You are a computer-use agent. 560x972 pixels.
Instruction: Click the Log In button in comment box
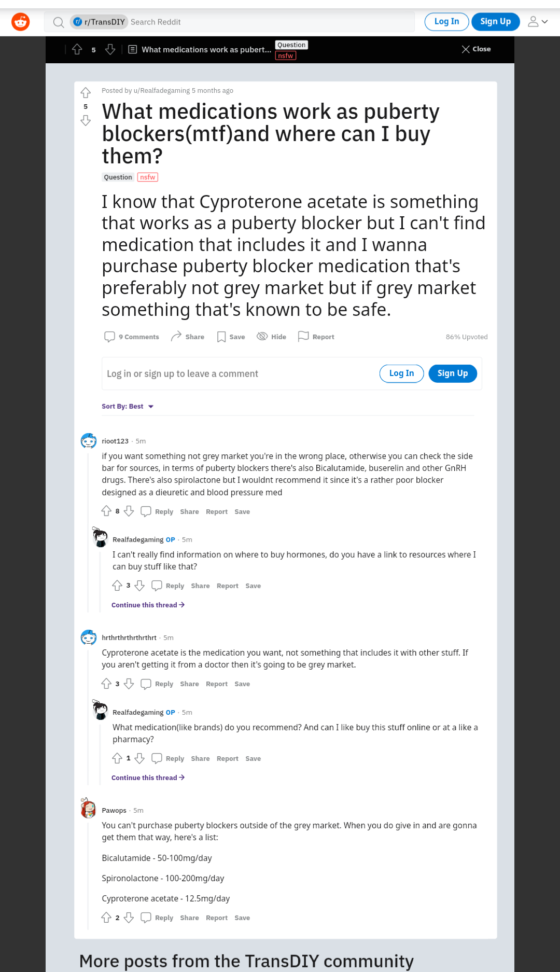pos(401,373)
